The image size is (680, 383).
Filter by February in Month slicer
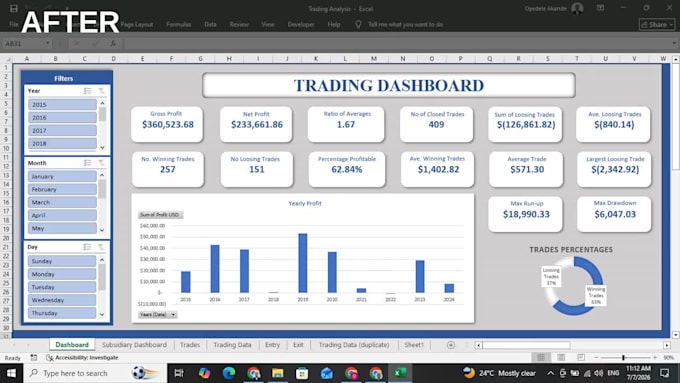coord(62,190)
